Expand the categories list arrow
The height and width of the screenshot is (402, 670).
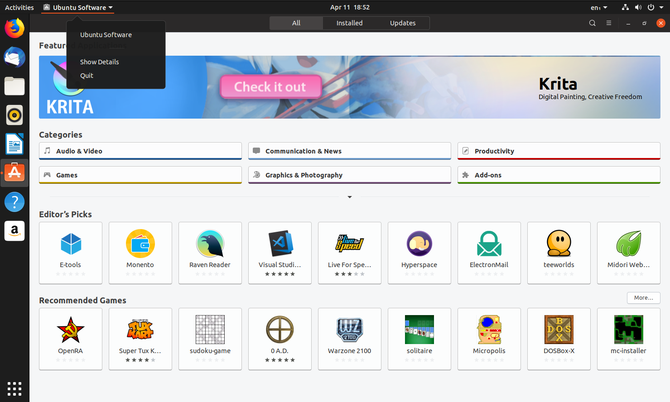pyautogui.click(x=350, y=197)
